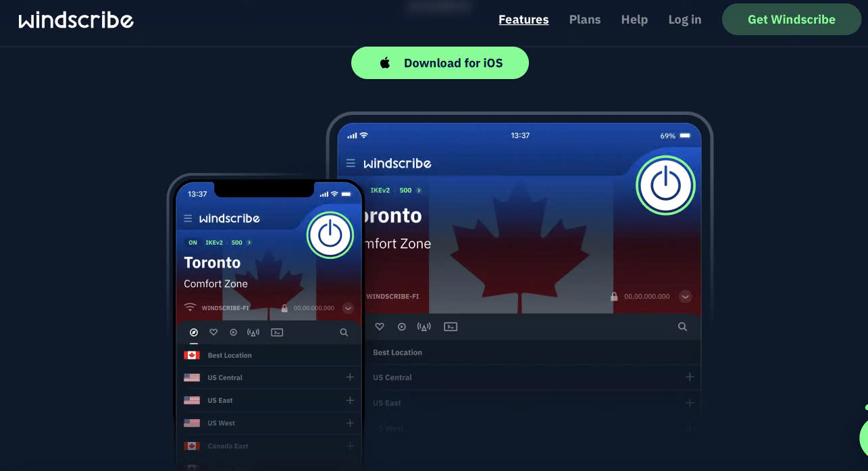The image size is (868, 471).
Task: Select config terminal tab on tablet
Action: pos(451,327)
